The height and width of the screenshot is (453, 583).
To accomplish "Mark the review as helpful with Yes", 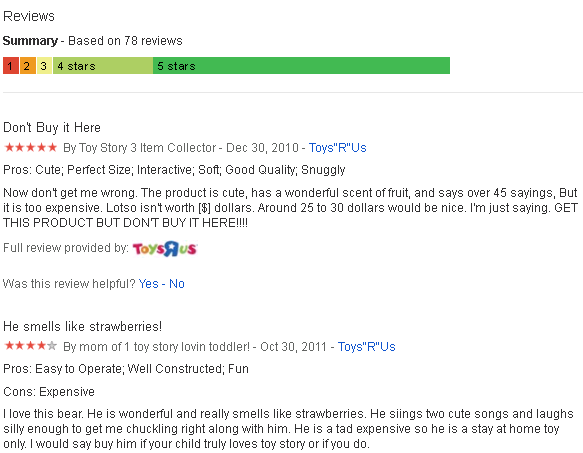I will pyautogui.click(x=148, y=284).
